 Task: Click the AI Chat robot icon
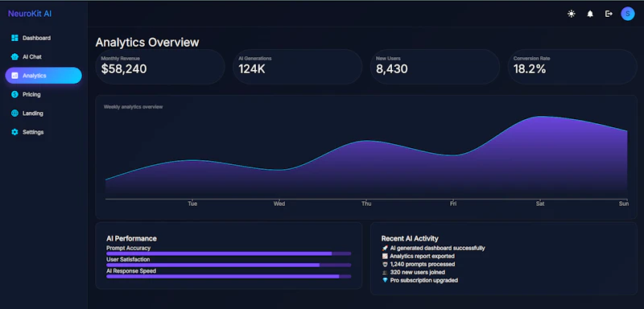point(14,57)
